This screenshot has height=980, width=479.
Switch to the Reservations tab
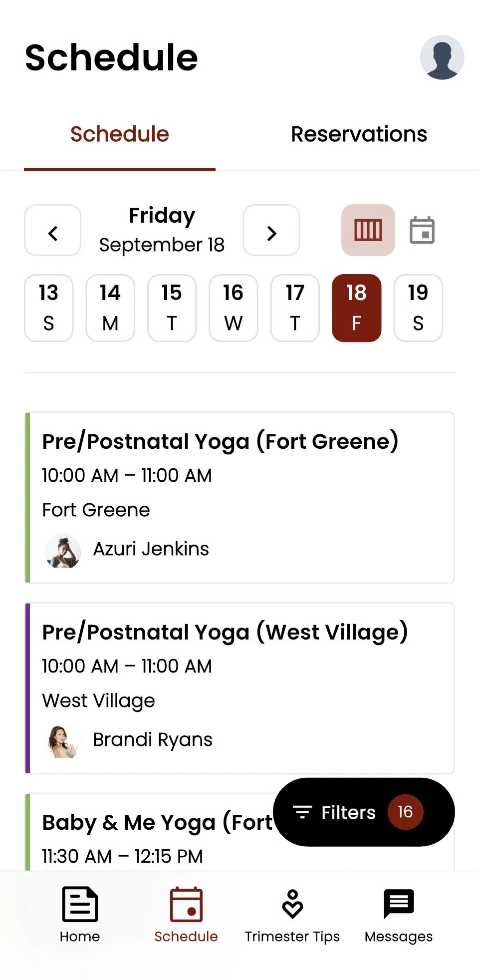(x=359, y=134)
